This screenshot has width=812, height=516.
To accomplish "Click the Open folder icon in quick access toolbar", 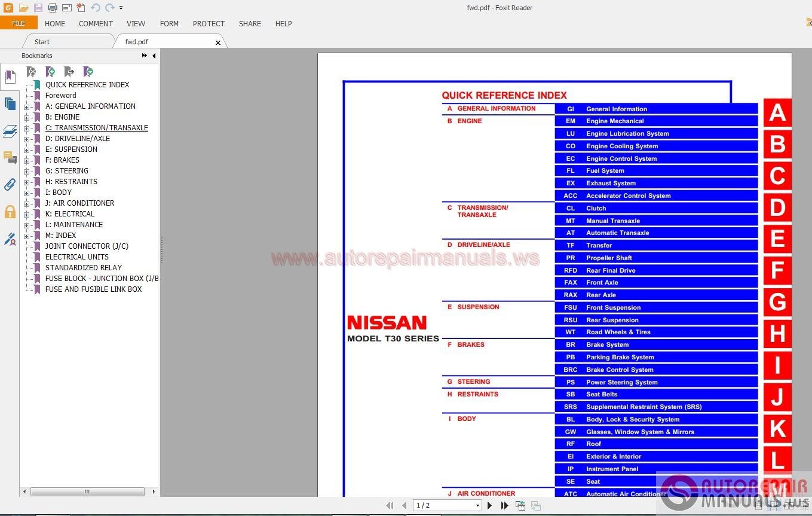I will coord(23,8).
